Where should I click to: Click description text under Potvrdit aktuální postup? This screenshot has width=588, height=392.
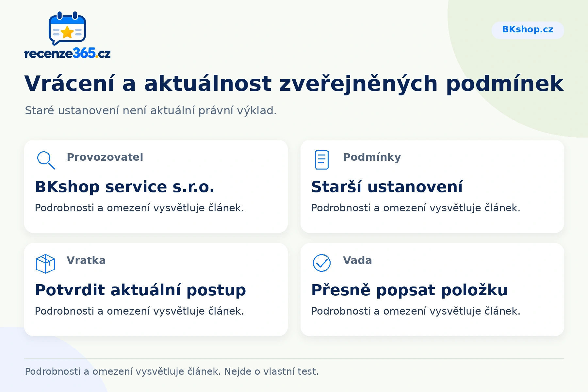[139, 311]
